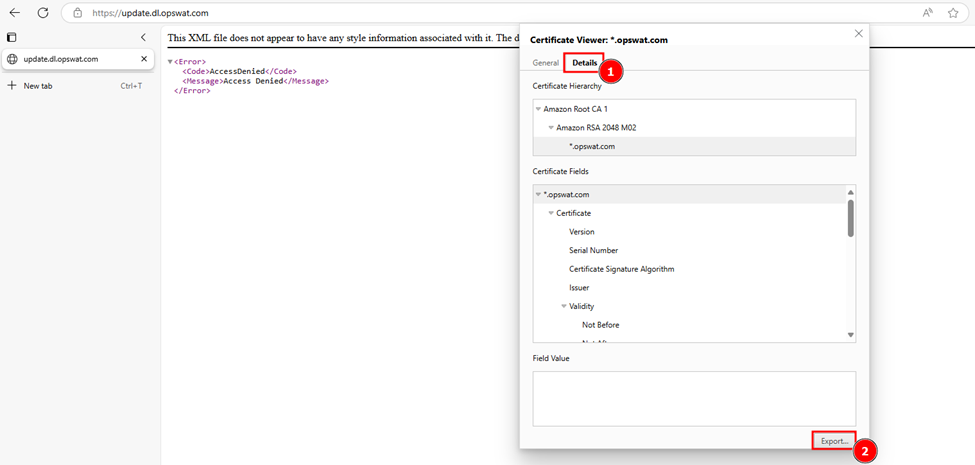This screenshot has height=465, width=975.
Task: View site info via the lock icon
Action: point(77,12)
